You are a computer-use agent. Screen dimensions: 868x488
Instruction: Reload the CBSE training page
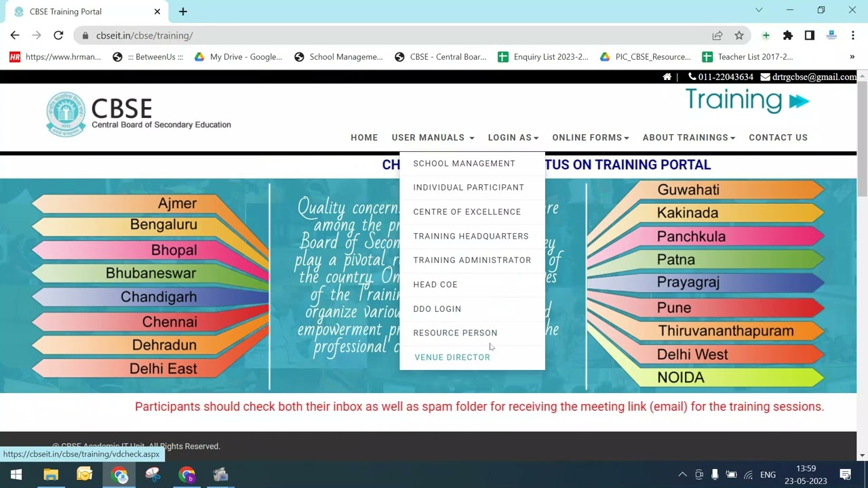click(x=58, y=35)
